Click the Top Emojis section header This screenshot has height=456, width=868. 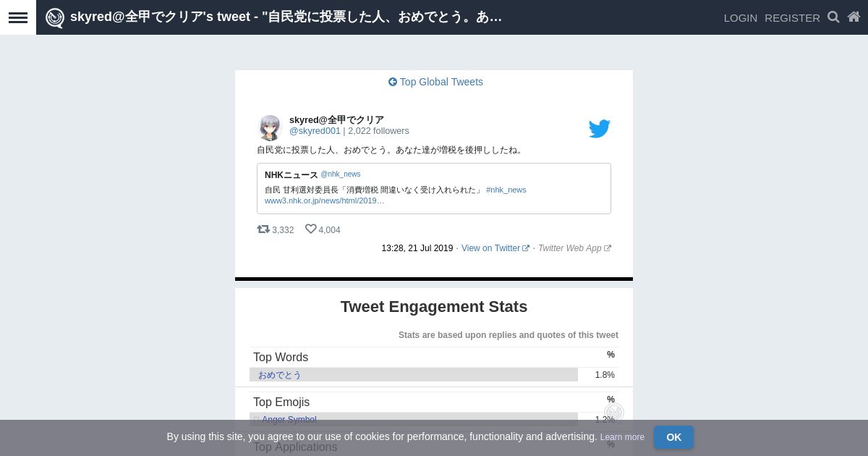coord(281,402)
